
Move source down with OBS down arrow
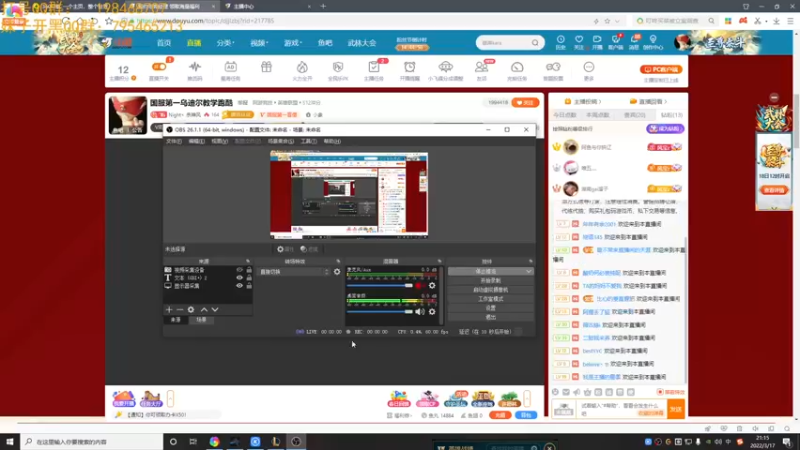tap(215, 310)
